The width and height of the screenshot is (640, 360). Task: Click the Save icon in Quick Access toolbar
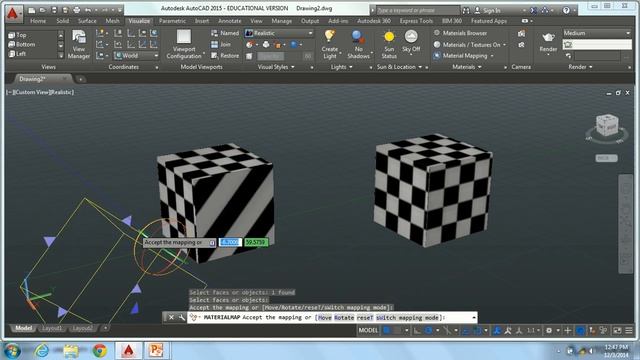pos(53,10)
